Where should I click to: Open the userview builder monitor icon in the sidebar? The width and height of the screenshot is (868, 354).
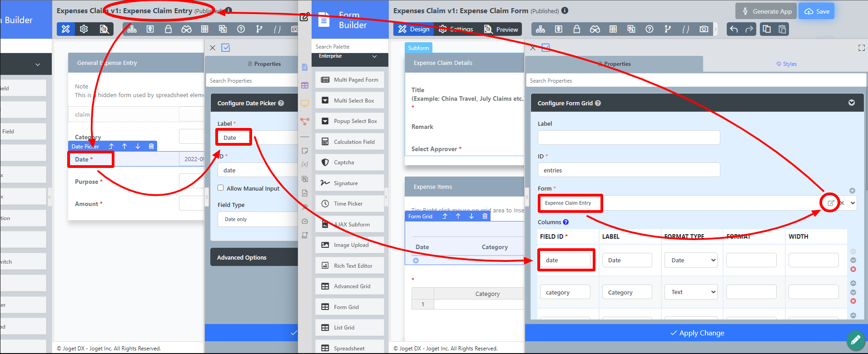pyautogui.click(x=305, y=103)
